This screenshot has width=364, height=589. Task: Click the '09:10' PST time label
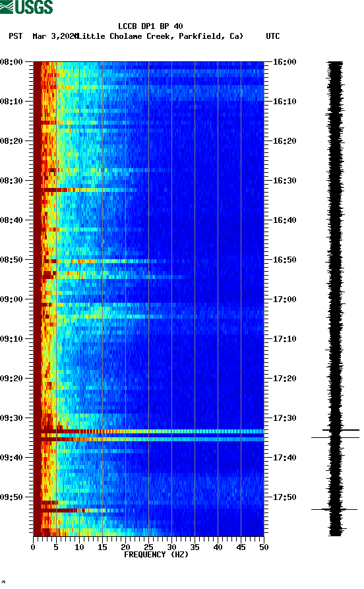(11, 339)
